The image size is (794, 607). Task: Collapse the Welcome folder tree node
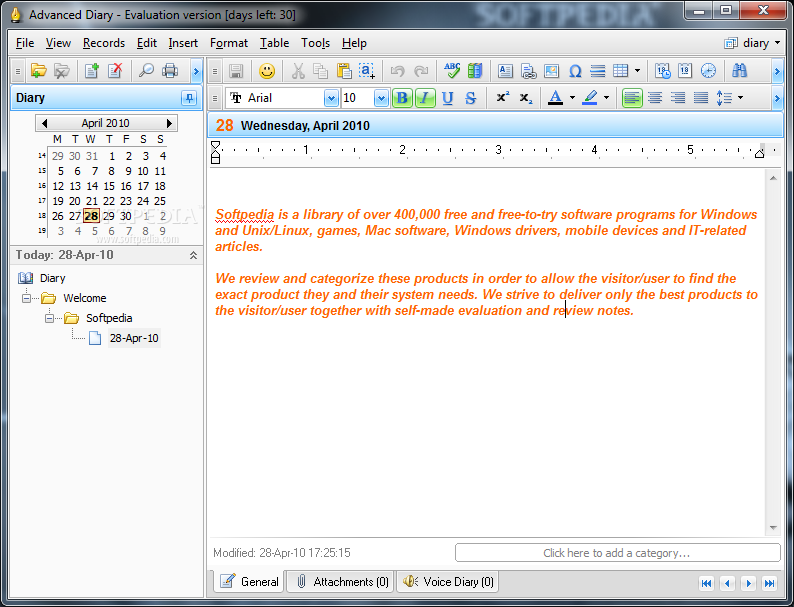(26, 298)
